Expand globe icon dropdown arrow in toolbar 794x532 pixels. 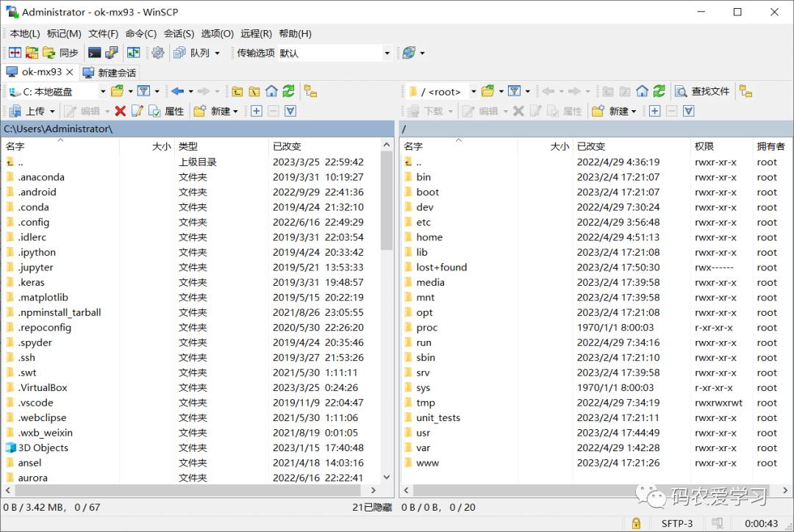[x=422, y=53]
